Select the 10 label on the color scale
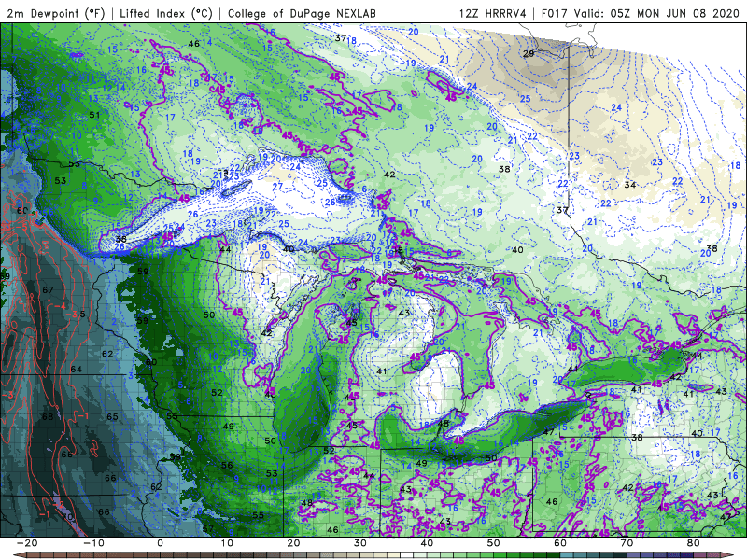Screen dimensions: 747x560 [x=227, y=543]
